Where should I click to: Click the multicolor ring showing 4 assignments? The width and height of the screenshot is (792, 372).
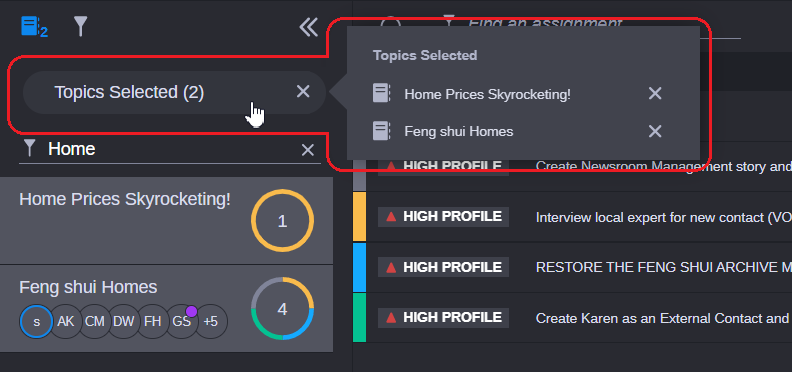pyautogui.click(x=282, y=309)
